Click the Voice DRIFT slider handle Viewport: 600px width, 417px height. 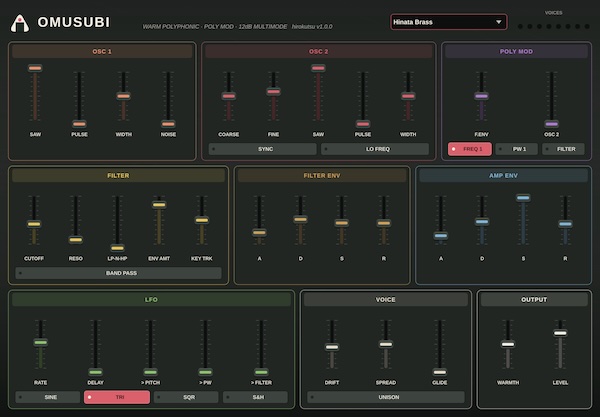click(332, 347)
